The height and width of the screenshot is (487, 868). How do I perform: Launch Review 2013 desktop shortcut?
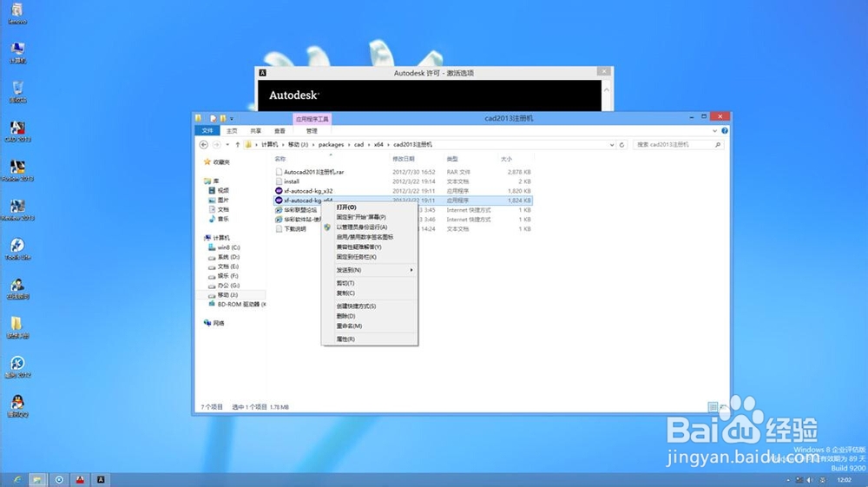(x=17, y=210)
